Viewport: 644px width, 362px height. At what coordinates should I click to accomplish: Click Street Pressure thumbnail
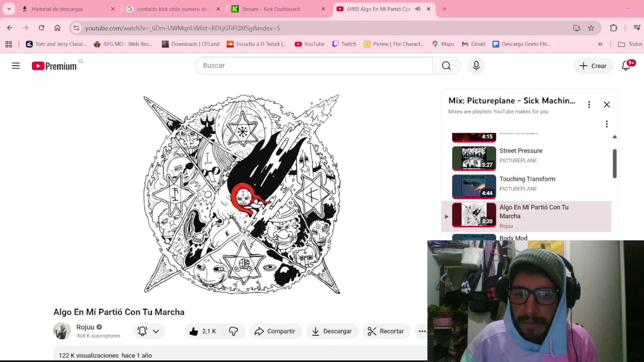(x=474, y=158)
